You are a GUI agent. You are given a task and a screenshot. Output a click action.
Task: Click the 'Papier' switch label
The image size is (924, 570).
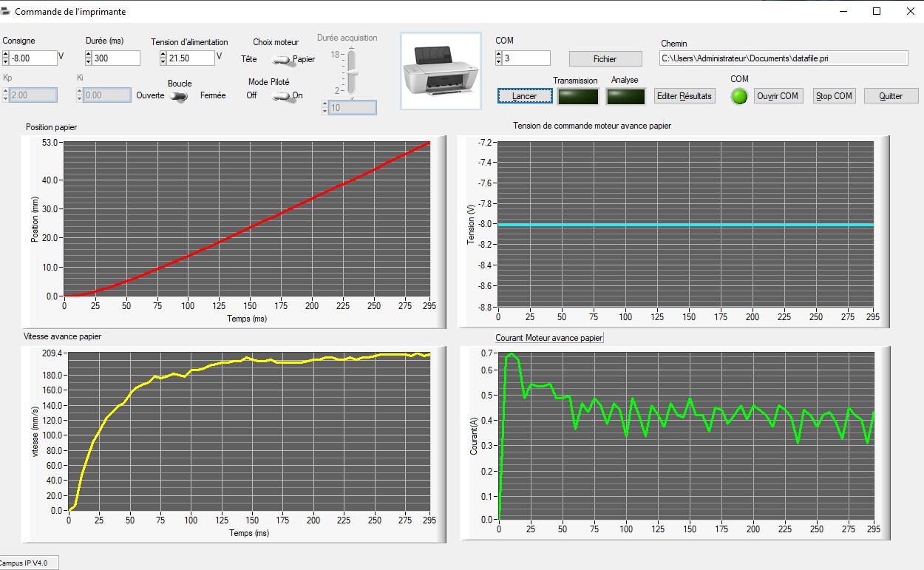[x=304, y=59]
